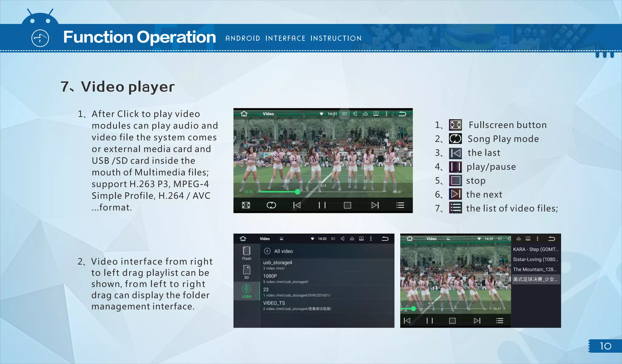
Task: Toggle song play mode loop icon
Action: [271, 205]
